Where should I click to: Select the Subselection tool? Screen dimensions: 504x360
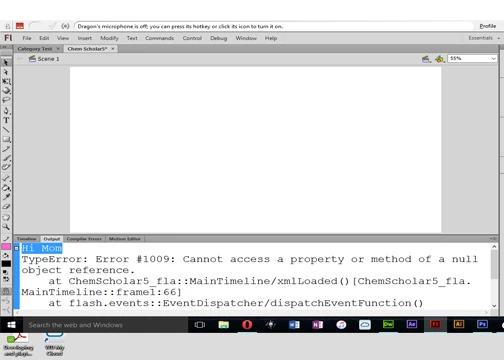6,72
